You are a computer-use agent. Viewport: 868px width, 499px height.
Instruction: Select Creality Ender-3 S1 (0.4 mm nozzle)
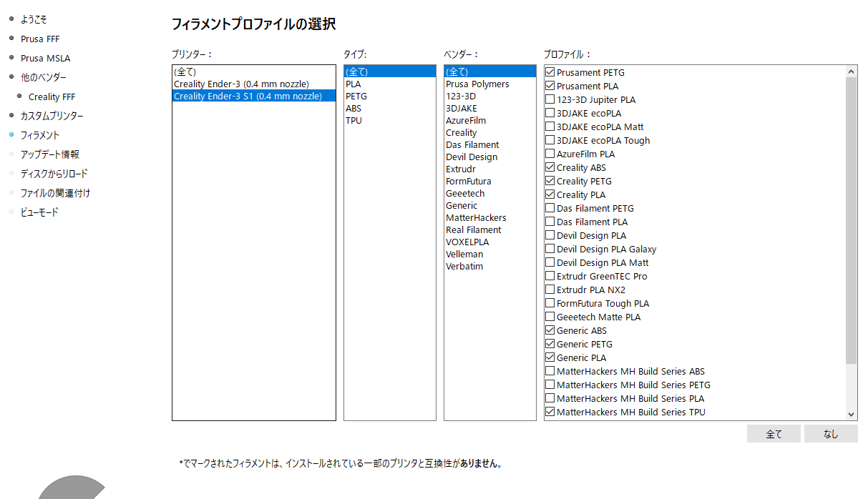point(254,96)
